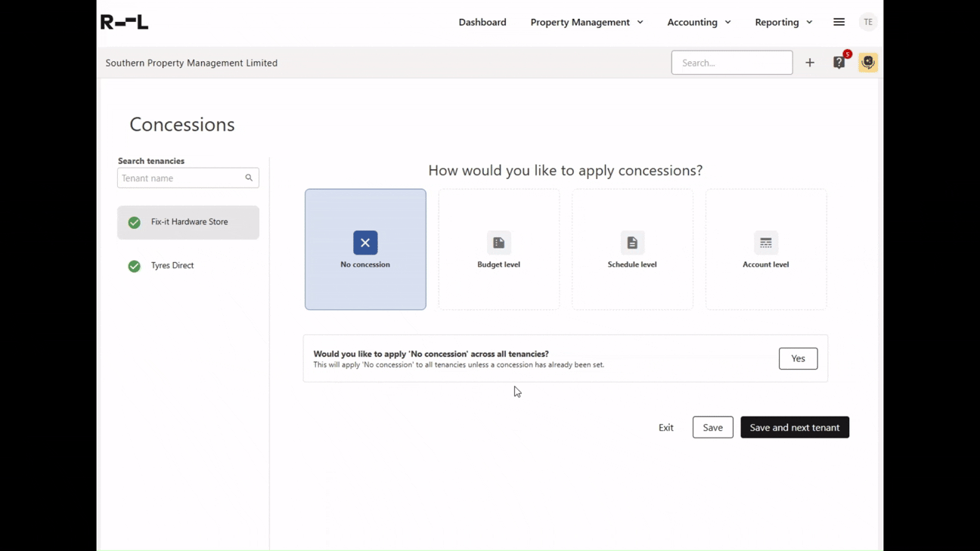
Task: Click the R-L logo in header
Action: click(x=125, y=22)
